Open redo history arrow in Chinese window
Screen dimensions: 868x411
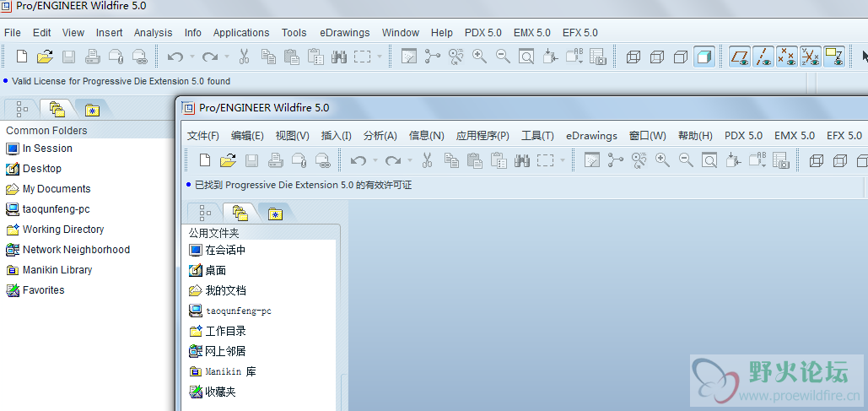pyautogui.click(x=410, y=160)
